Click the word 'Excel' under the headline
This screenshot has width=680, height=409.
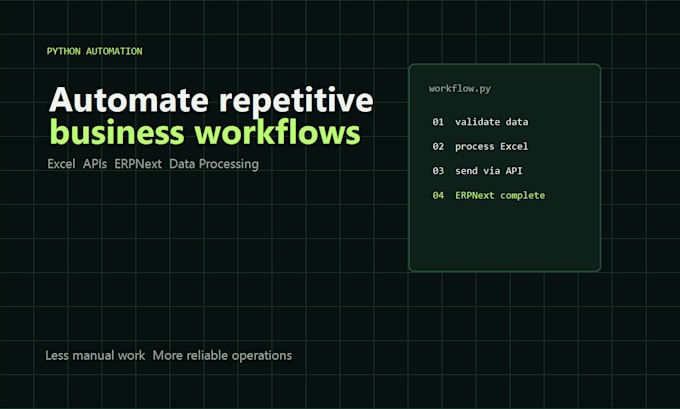[61, 164]
